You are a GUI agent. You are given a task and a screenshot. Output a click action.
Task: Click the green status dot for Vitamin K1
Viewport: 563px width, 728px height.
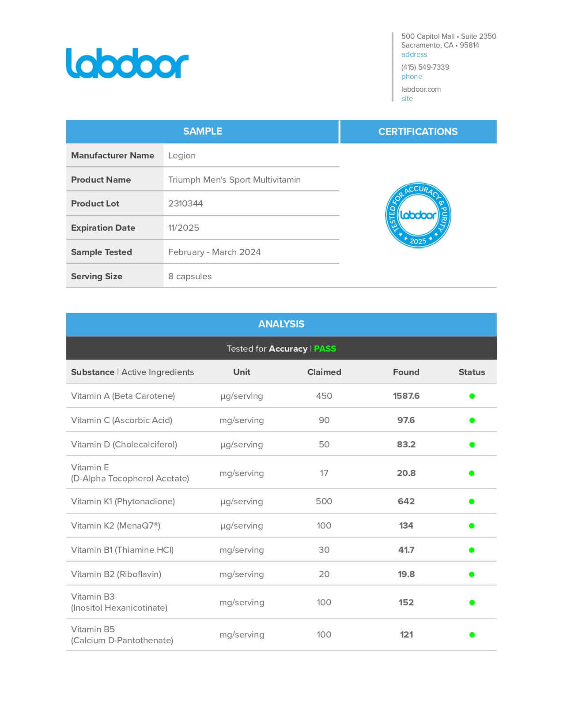pos(472,502)
